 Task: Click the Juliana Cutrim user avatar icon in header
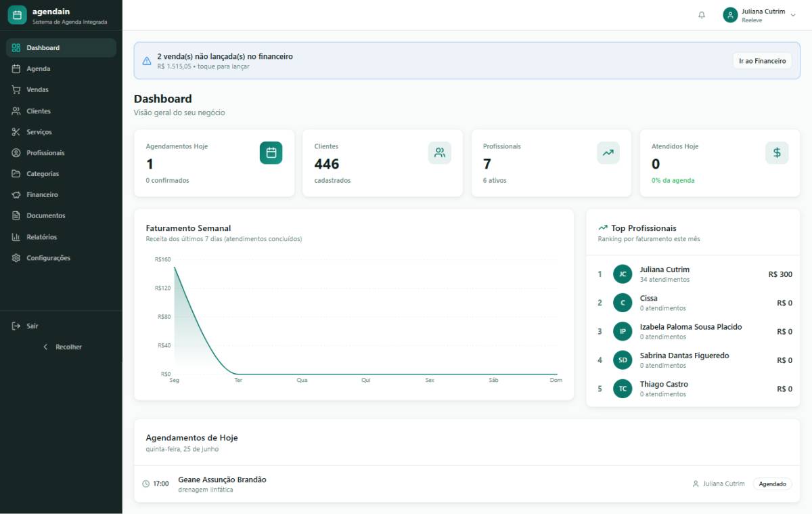pyautogui.click(x=730, y=15)
